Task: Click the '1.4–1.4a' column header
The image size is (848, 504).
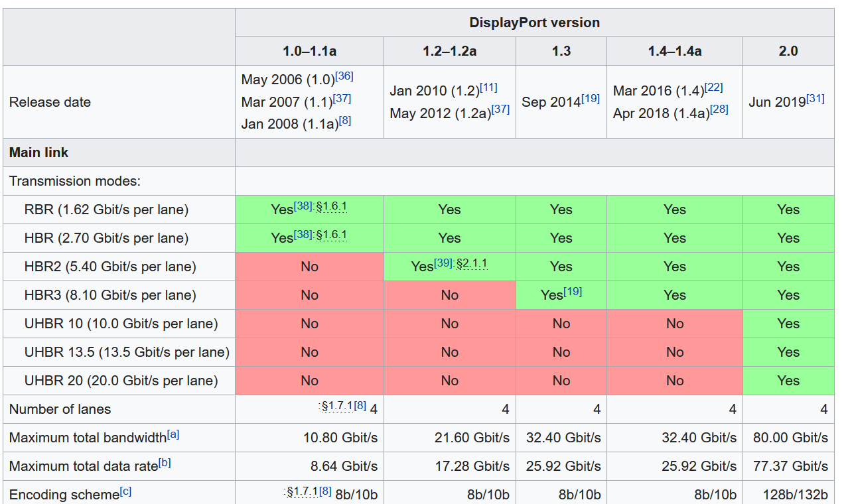Action: point(675,51)
